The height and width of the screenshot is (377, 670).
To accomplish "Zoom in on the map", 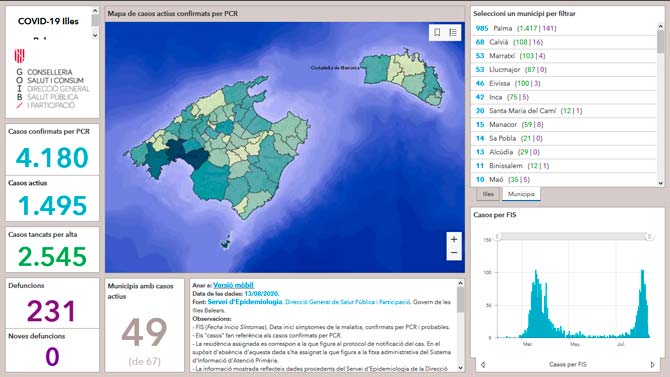I will point(454,239).
